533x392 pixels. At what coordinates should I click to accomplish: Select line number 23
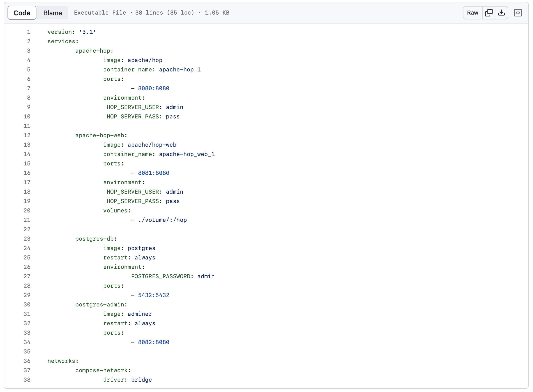coord(27,239)
